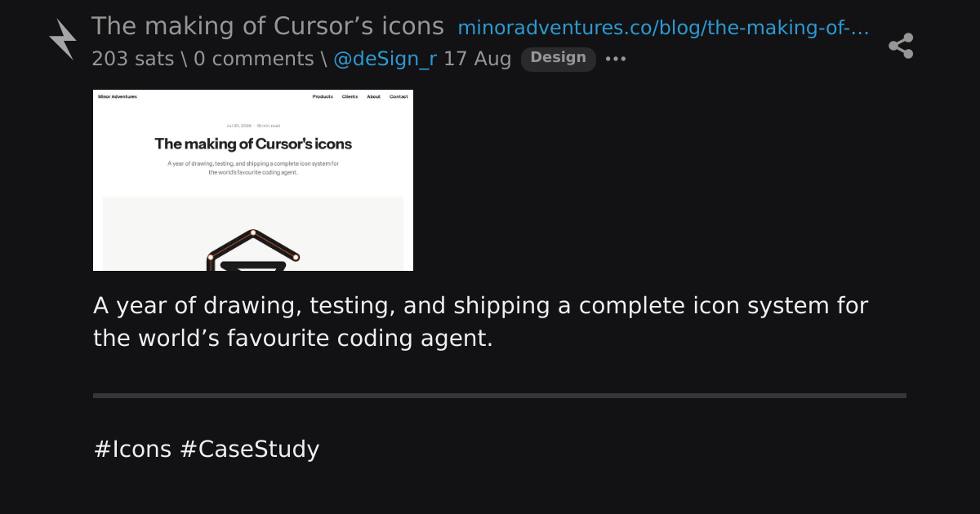Open the Design territory badge
The image size is (980, 514).
[x=559, y=58]
